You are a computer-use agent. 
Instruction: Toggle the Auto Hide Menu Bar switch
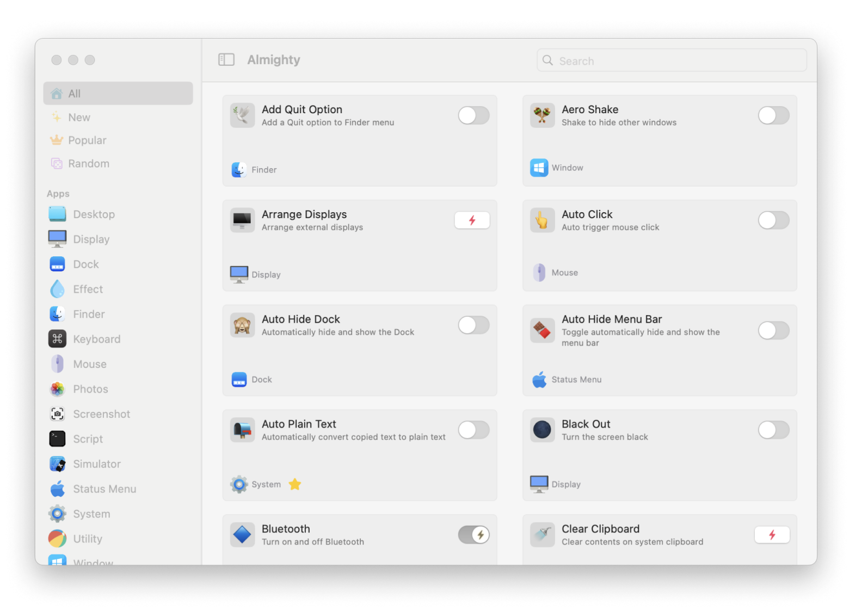pos(773,330)
